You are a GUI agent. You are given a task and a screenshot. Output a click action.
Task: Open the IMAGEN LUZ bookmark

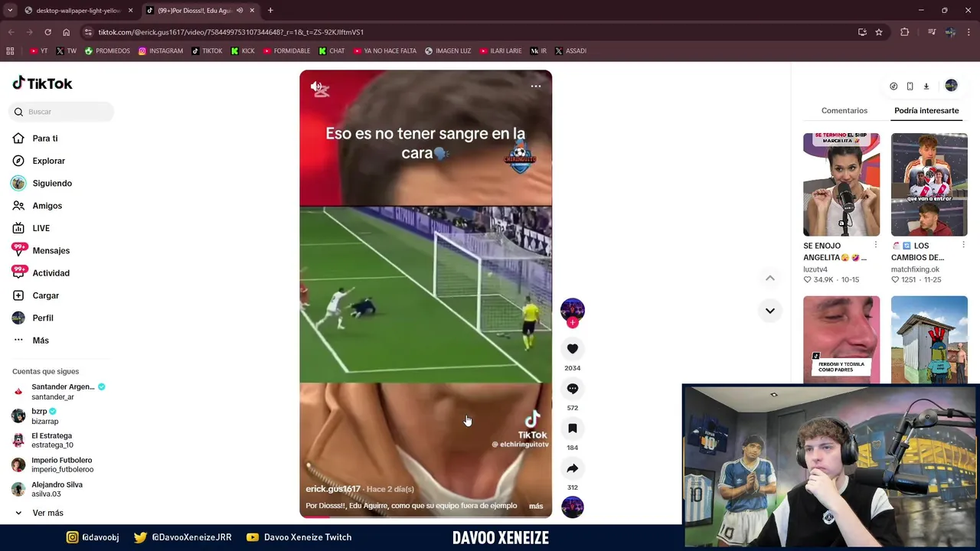coord(448,51)
